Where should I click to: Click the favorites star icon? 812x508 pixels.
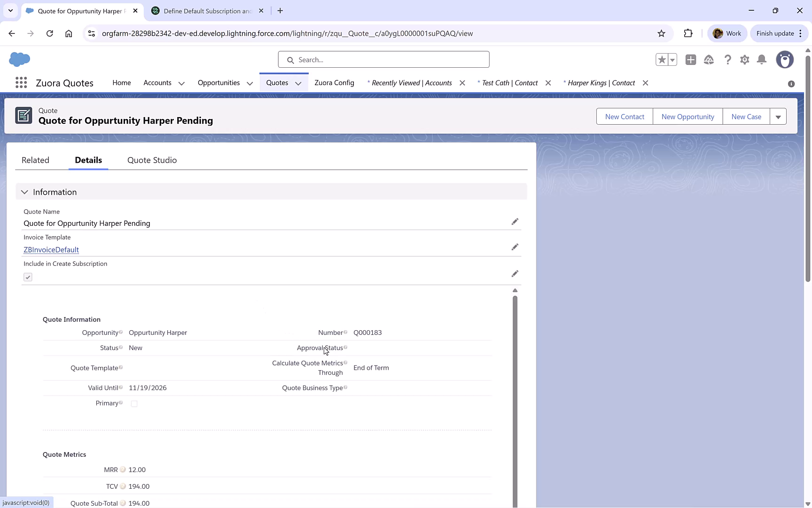(x=662, y=60)
